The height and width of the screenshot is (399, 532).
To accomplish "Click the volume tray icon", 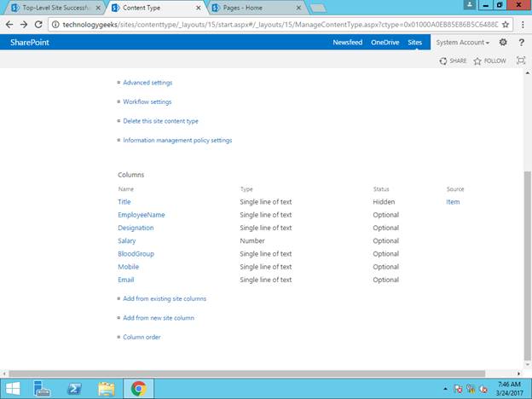I will pyautogui.click(x=483, y=389).
